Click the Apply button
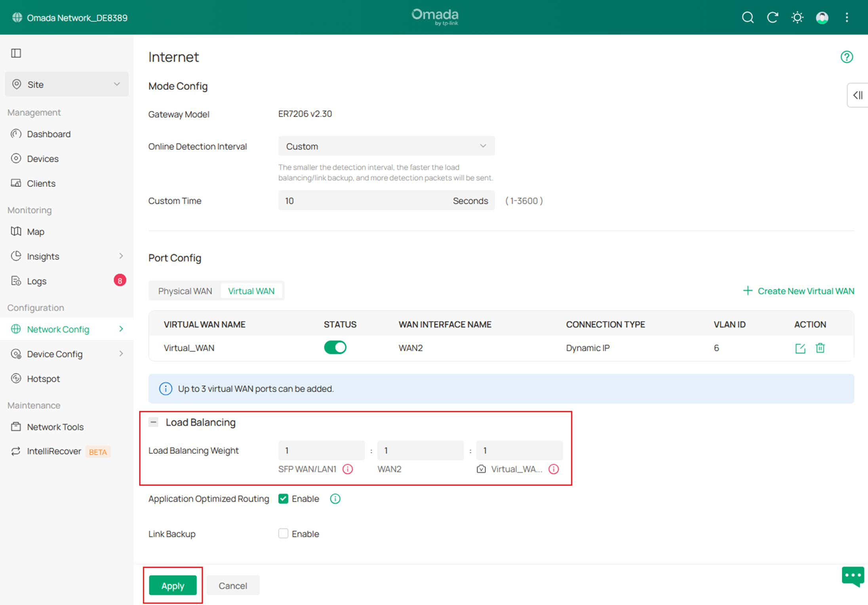 (173, 586)
